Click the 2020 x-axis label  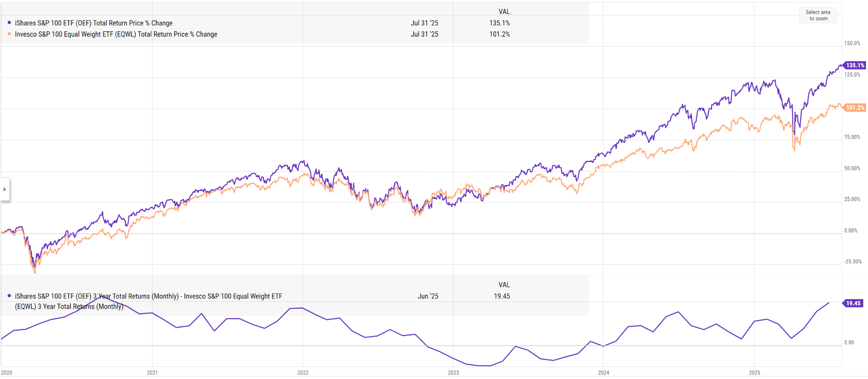tap(7, 373)
